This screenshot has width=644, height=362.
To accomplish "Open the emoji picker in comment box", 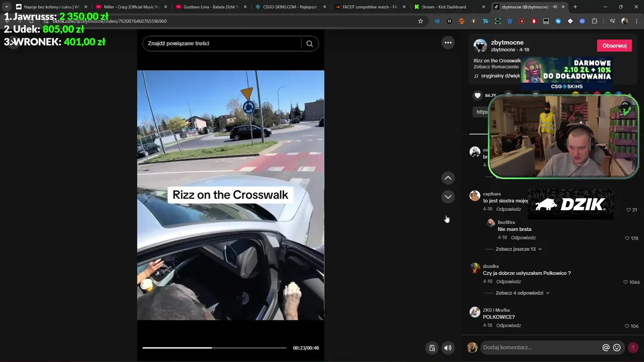I will pyautogui.click(x=617, y=347).
